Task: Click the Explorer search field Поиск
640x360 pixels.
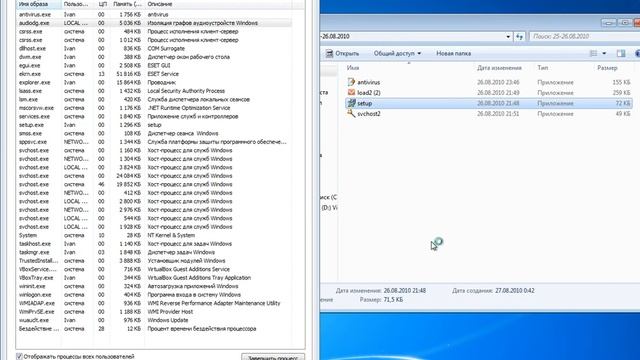Action: (x=584, y=36)
